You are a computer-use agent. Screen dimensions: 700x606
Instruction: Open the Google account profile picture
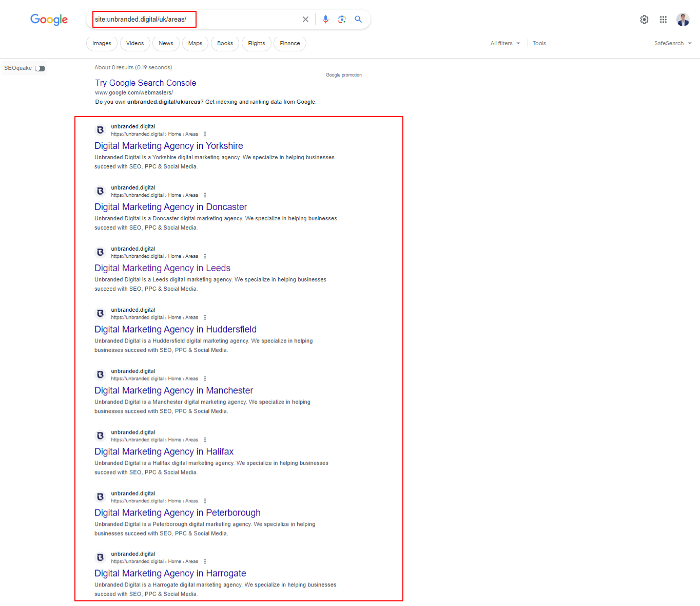pyautogui.click(x=683, y=20)
